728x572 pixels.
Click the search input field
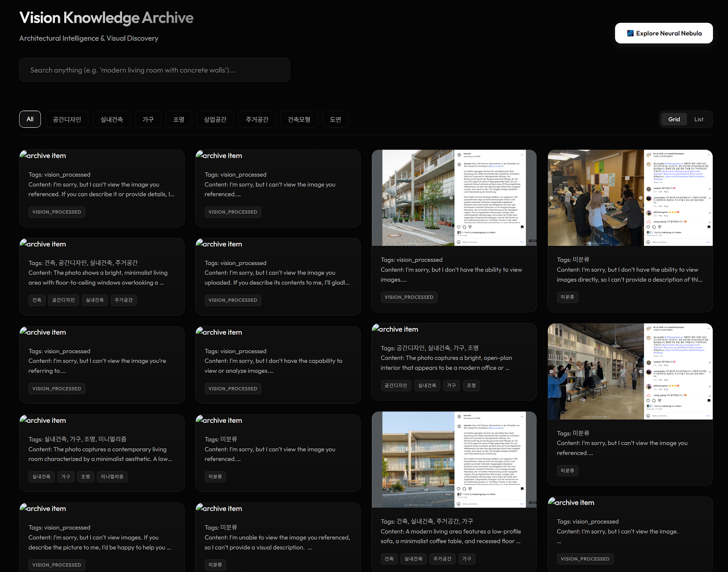155,70
